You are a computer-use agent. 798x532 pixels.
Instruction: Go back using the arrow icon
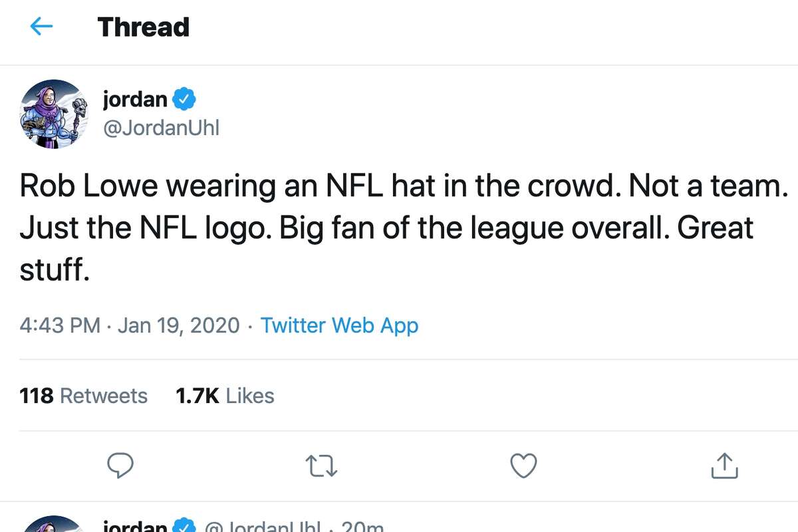tap(41, 27)
